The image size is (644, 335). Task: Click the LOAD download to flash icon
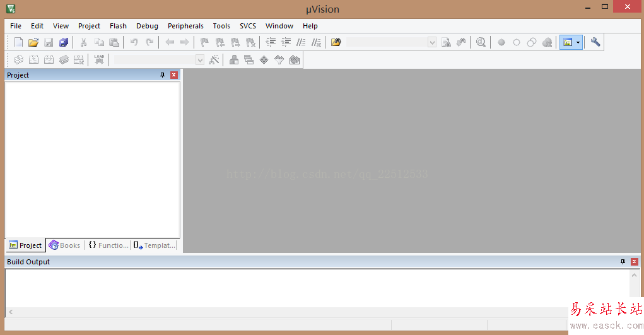pos(99,59)
